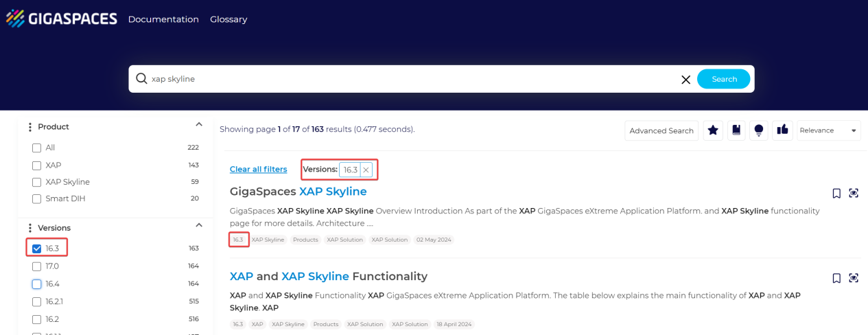The image size is (868, 335).
Task: Bookmark the XAP and XAP Skyline Functionality result
Action: click(x=836, y=278)
